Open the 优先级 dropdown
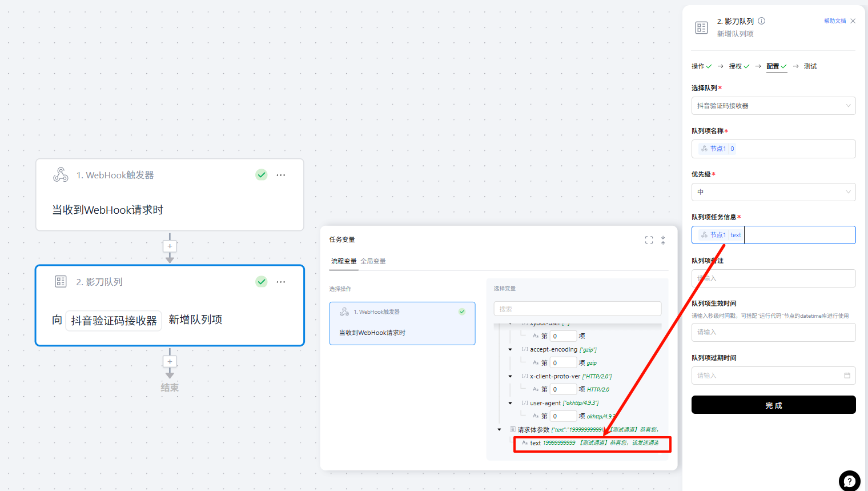The height and width of the screenshot is (491, 868). tap(773, 192)
